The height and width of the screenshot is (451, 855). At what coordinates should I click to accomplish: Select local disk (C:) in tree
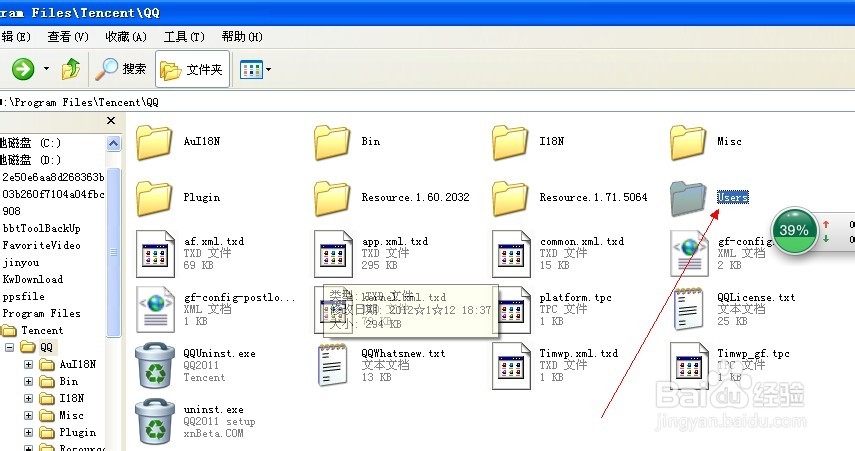(x=30, y=143)
